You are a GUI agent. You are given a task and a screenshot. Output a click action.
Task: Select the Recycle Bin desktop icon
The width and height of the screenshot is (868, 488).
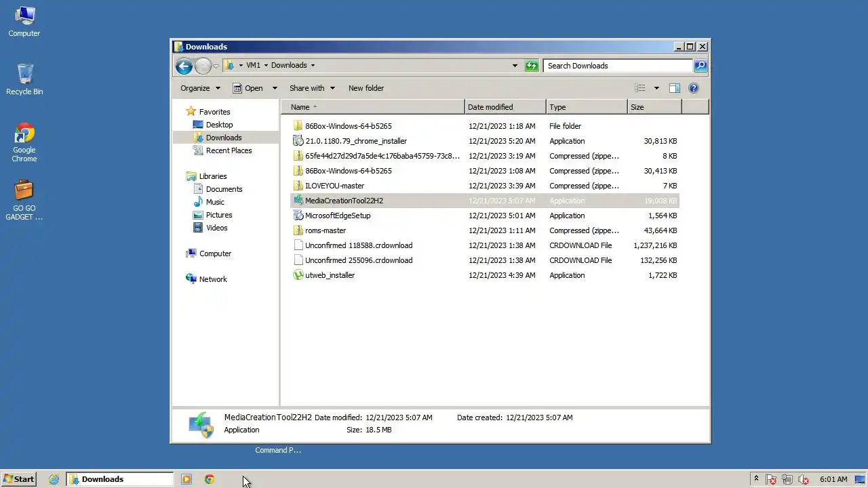[x=24, y=79]
